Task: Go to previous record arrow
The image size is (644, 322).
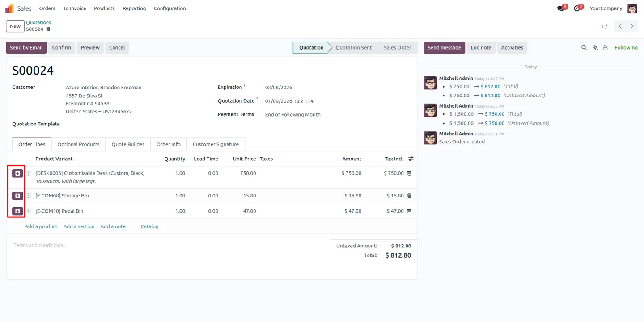Action: (x=620, y=26)
